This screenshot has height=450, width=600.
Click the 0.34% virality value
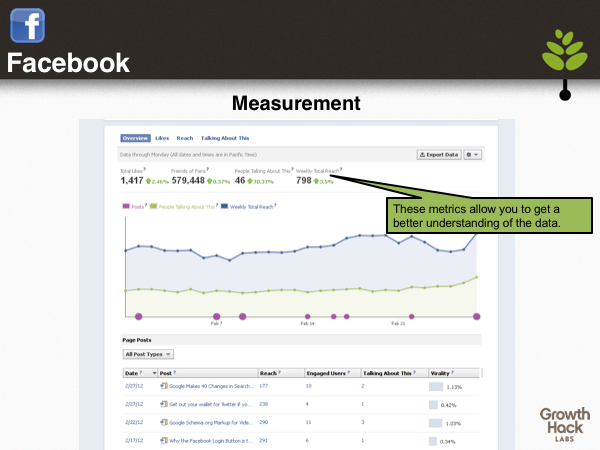pyautogui.click(x=447, y=442)
